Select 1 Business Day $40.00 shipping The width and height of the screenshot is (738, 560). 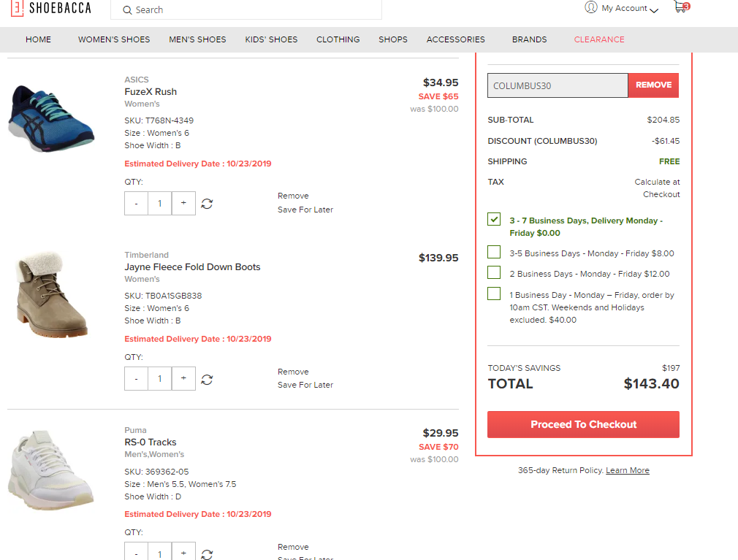pyautogui.click(x=494, y=294)
